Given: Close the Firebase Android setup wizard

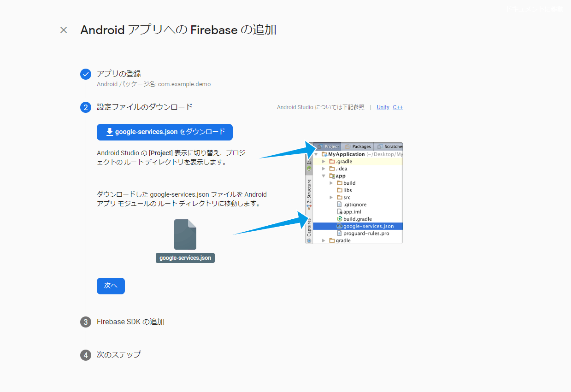Looking at the screenshot, I should (64, 30).
